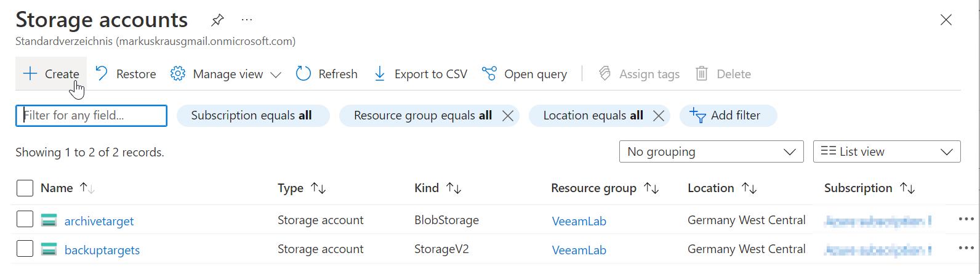Viewport: 980px width, 274px height.
Task: Click the Create plus button
Action: [x=51, y=74]
